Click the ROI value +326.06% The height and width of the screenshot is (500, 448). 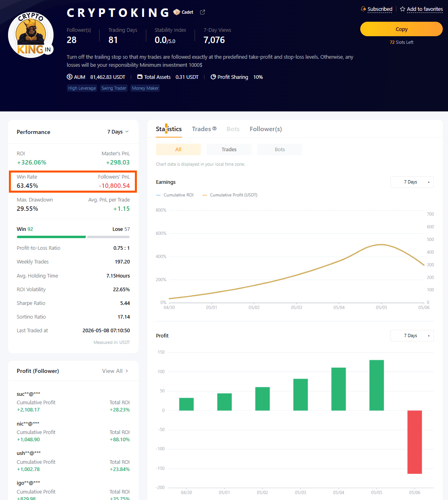[x=32, y=163]
